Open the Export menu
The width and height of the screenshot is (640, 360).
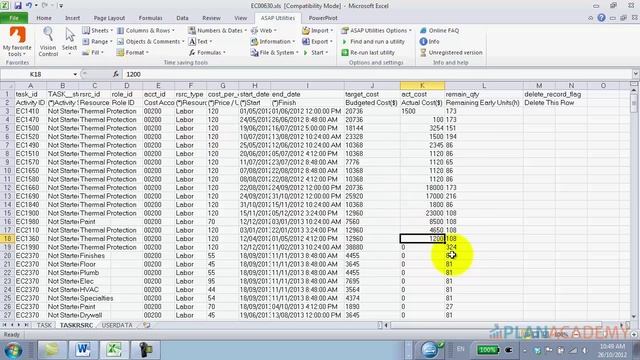pos(317,42)
